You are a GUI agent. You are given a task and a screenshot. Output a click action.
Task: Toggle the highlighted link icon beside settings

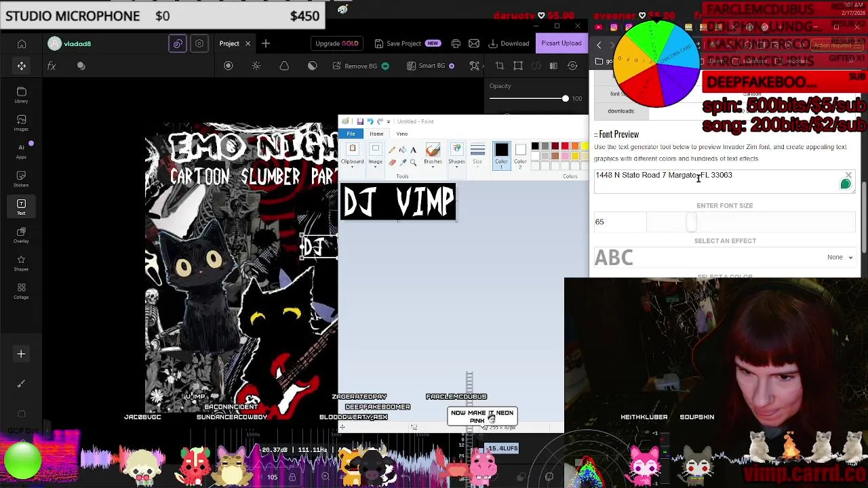pyautogui.click(x=178, y=43)
